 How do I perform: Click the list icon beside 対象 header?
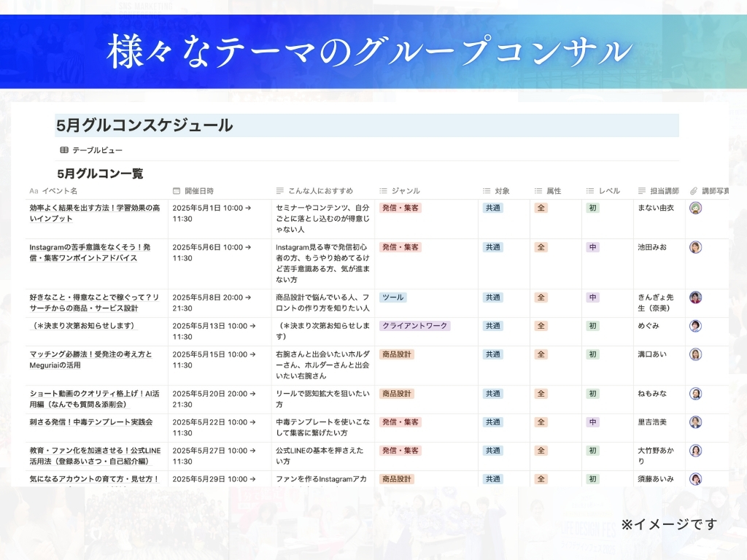point(487,191)
